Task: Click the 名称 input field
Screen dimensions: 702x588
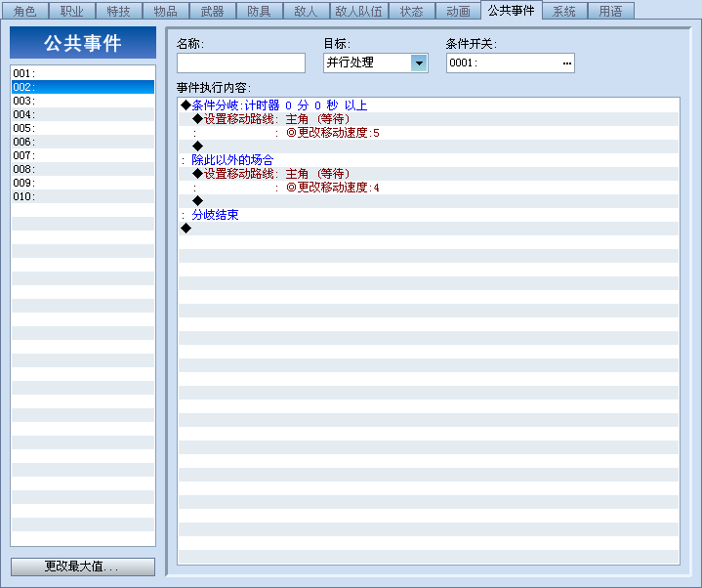Action: (241, 63)
